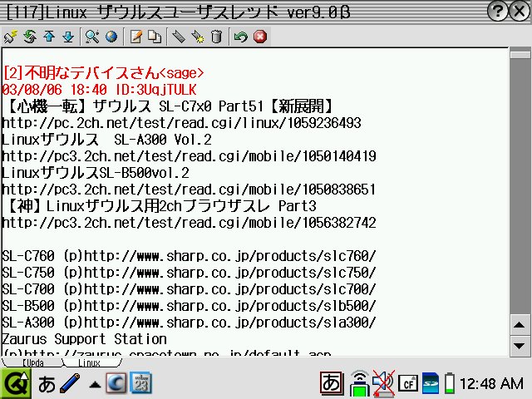The image size is (532, 399).
Task: Open the crescent moon application icon
Action: (116, 384)
